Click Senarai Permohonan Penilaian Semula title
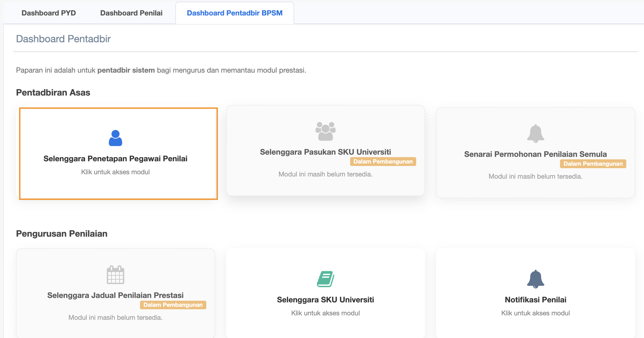644x338 pixels. click(535, 154)
